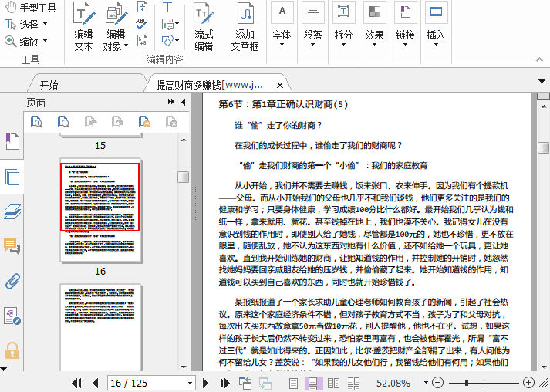Go to the next page
Viewport: 550px width, 392px height.
point(206,383)
